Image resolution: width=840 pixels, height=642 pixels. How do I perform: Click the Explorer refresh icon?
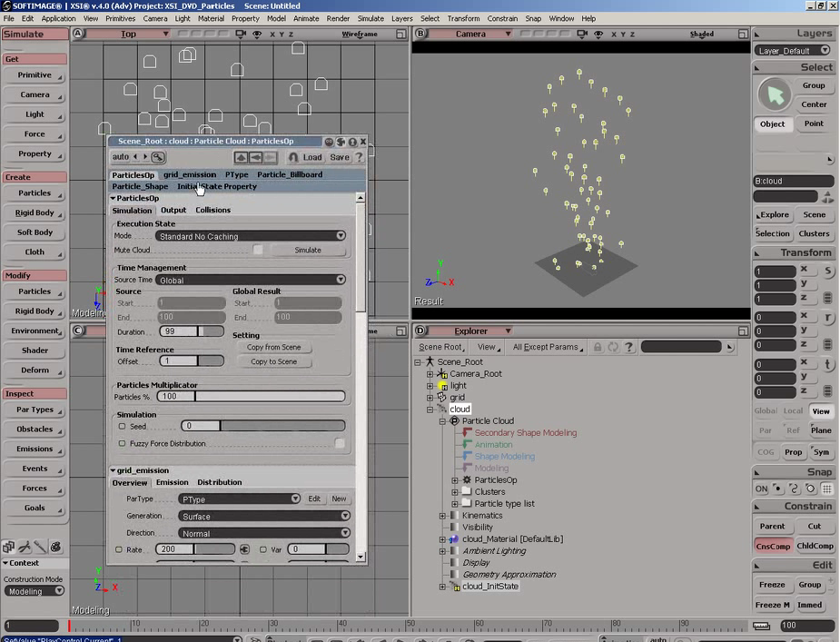[613, 347]
